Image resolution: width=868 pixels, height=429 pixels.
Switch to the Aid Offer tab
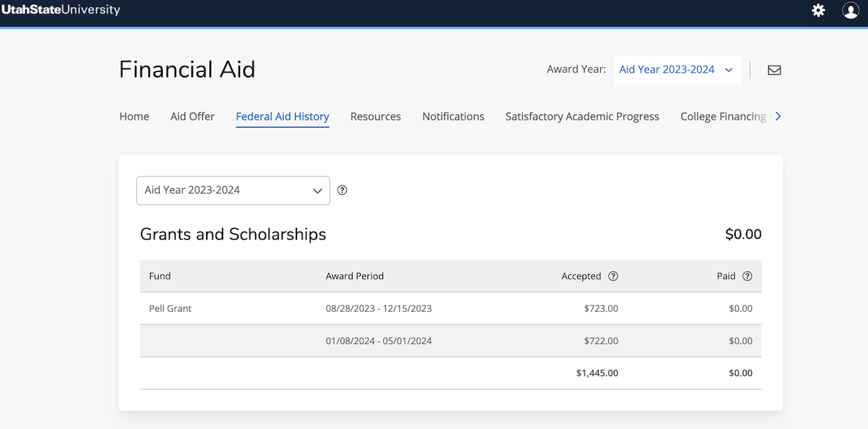(x=192, y=116)
